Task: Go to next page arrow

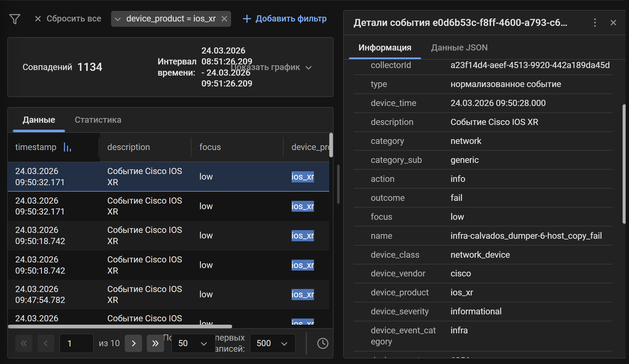Action: (x=133, y=343)
